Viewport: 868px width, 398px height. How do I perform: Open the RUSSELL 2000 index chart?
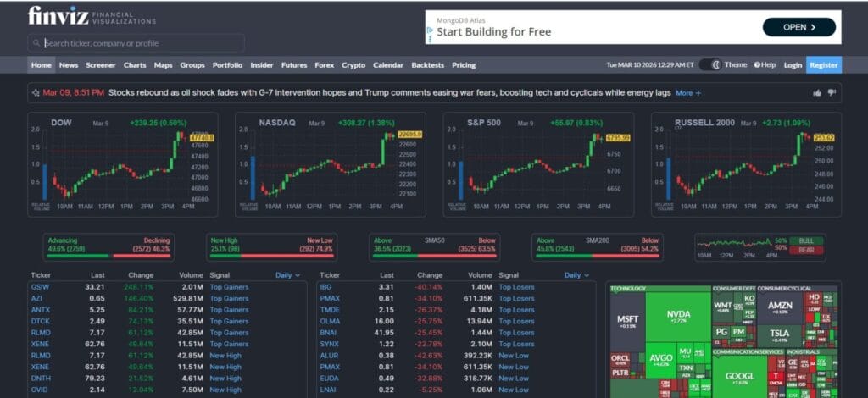click(746, 165)
